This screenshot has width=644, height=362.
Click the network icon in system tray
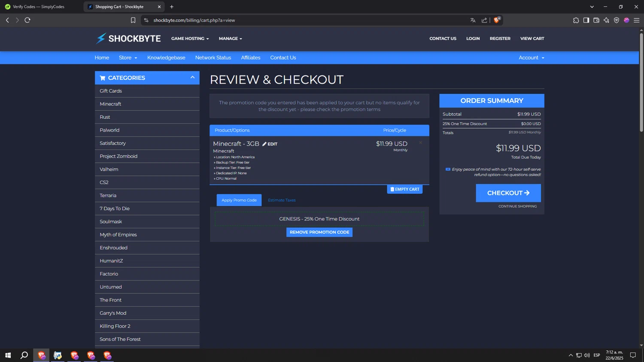tap(579, 355)
